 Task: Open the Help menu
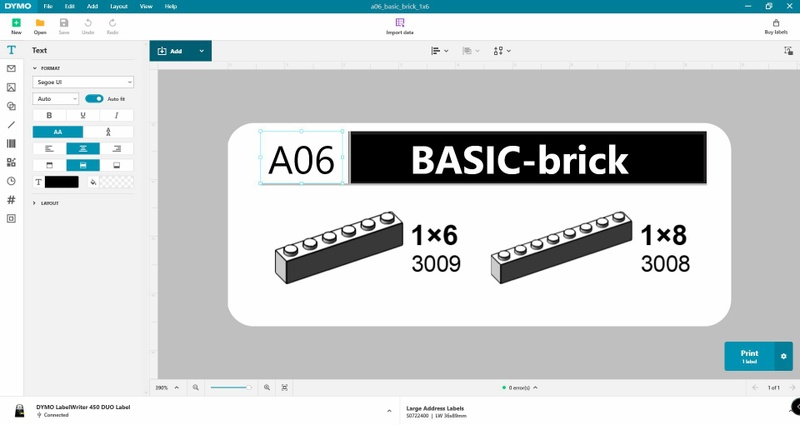tap(170, 6)
